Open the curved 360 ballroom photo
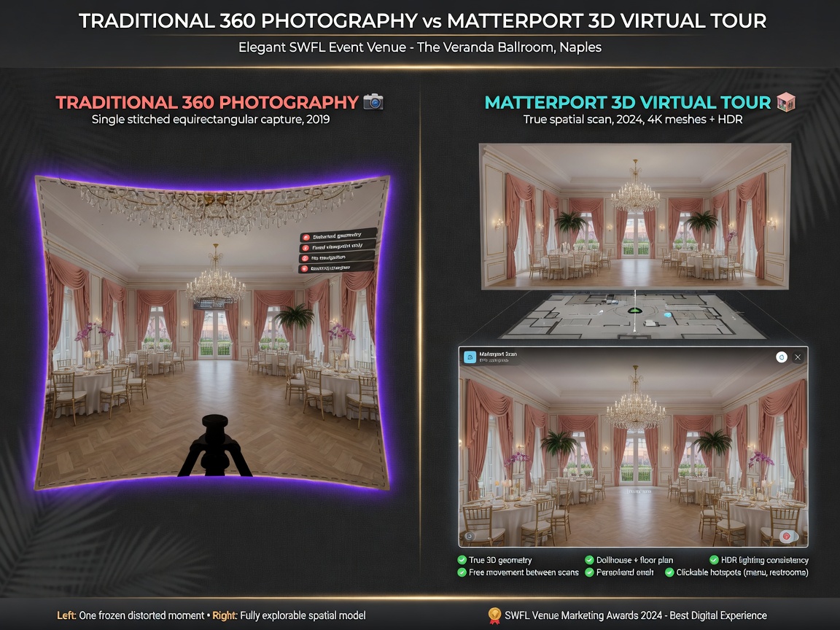This screenshot has height=630, width=840. 213,332
